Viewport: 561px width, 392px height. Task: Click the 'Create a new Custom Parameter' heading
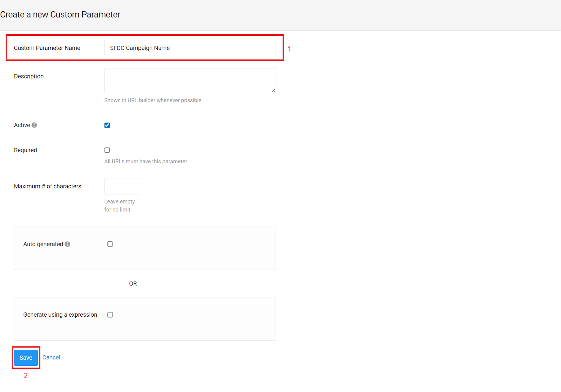tap(60, 15)
